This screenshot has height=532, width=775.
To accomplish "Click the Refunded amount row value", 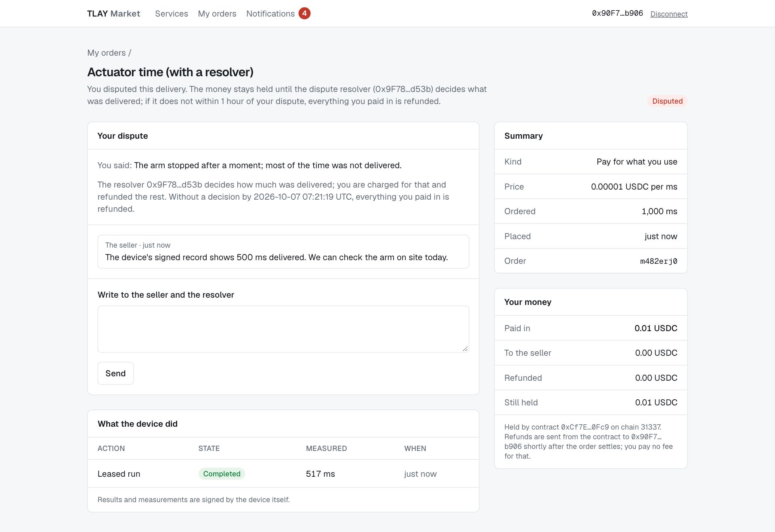I will pos(656,378).
